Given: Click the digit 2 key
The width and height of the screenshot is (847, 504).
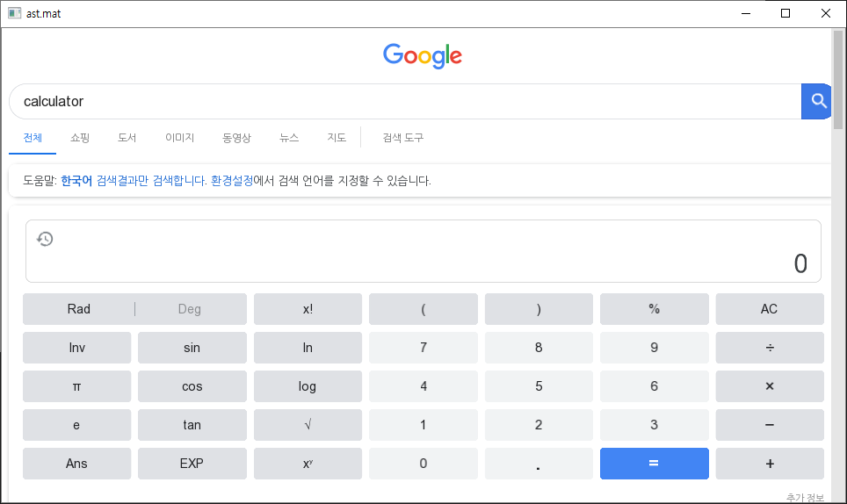Looking at the screenshot, I should coord(539,425).
